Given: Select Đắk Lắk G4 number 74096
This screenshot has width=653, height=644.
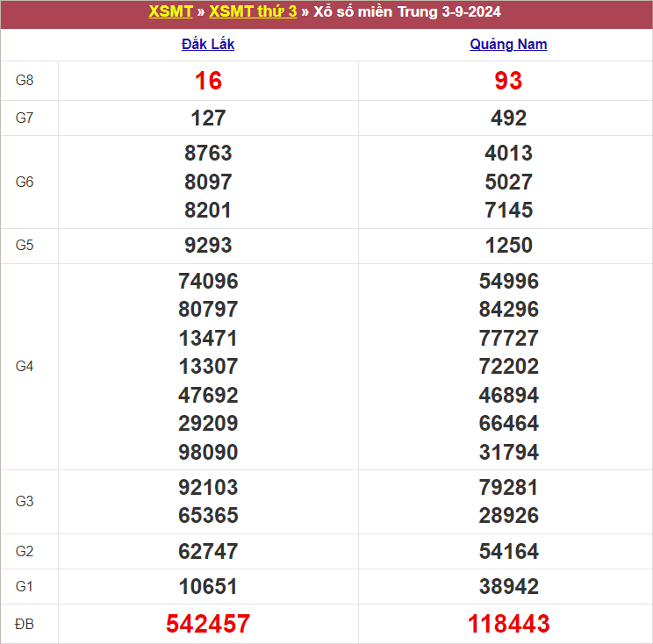Looking at the screenshot, I should pyautogui.click(x=208, y=281).
